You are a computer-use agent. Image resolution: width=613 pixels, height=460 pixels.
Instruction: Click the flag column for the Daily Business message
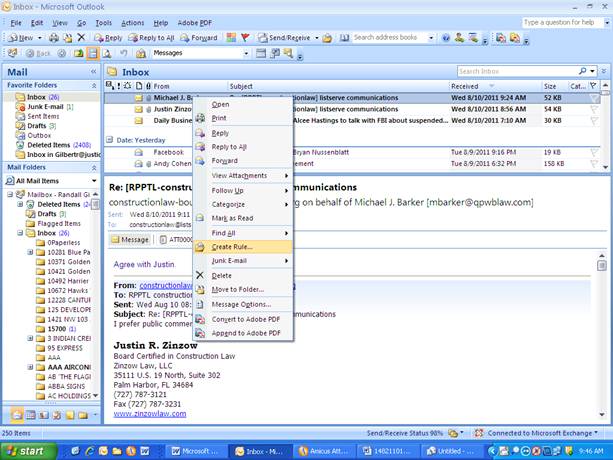pyautogui.click(x=594, y=120)
